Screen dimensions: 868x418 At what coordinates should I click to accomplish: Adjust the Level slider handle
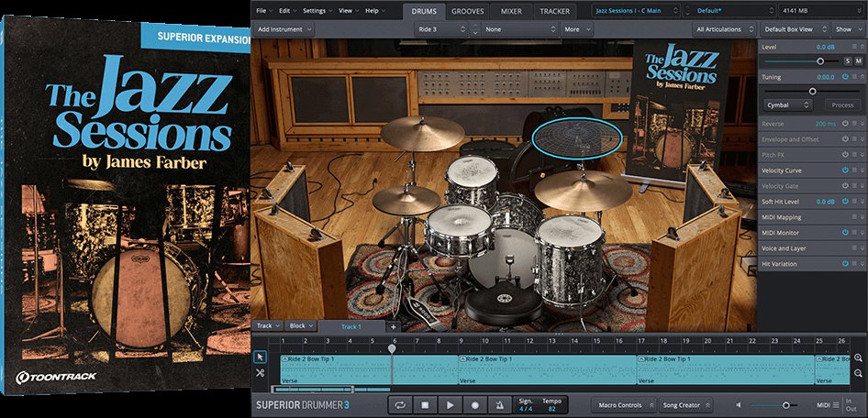[x=820, y=60]
